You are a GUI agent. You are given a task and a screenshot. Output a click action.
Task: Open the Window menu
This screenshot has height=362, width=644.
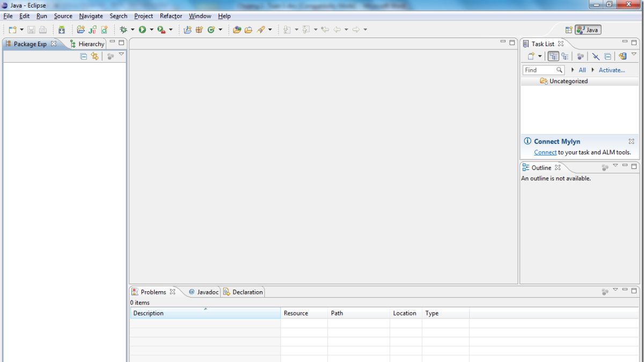point(200,16)
